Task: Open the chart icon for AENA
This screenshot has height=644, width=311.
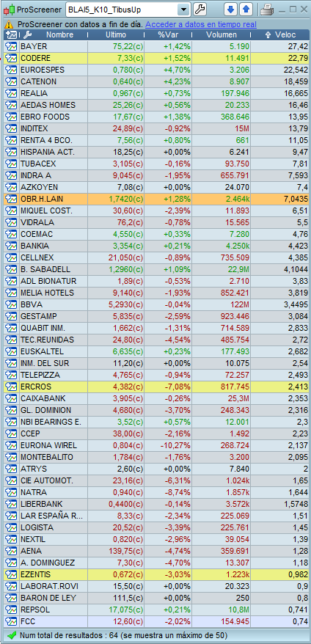Action: [x=10, y=551]
